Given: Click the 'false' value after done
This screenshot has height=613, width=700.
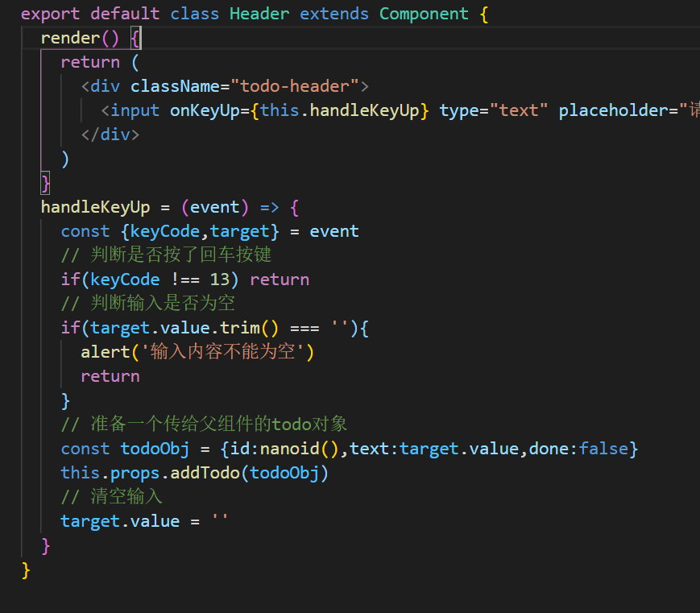Looking at the screenshot, I should pyautogui.click(x=603, y=449).
